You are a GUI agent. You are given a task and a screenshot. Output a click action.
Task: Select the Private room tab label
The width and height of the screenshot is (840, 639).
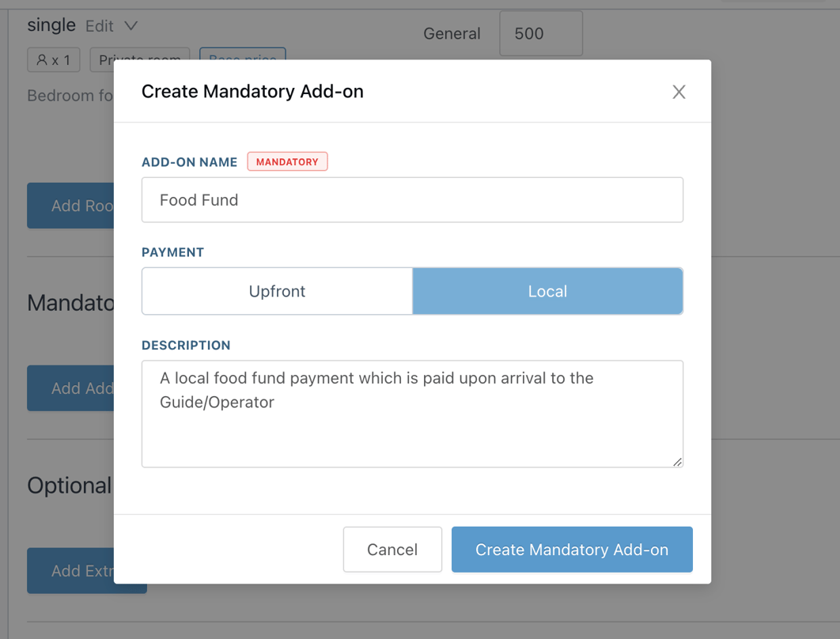(139, 61)
